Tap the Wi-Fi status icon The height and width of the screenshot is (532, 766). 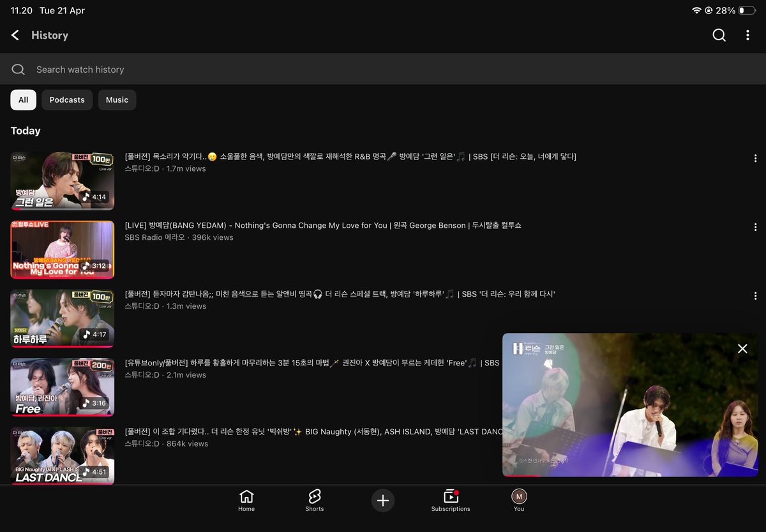pyautogui.click(x=696, y=11)
